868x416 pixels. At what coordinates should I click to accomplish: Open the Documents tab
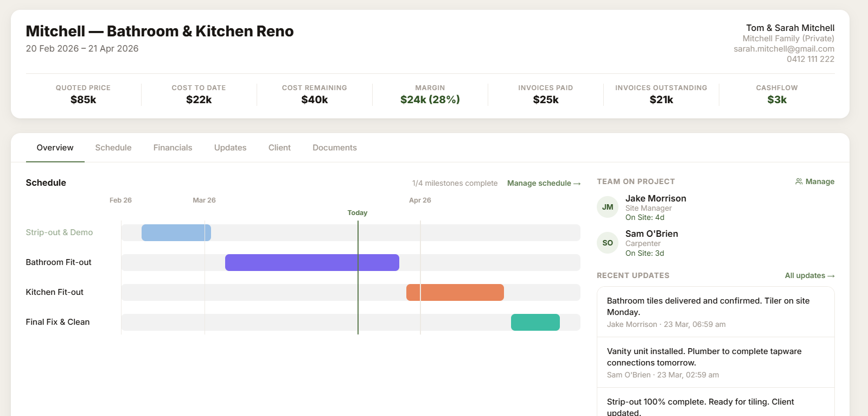coord(335,148)
